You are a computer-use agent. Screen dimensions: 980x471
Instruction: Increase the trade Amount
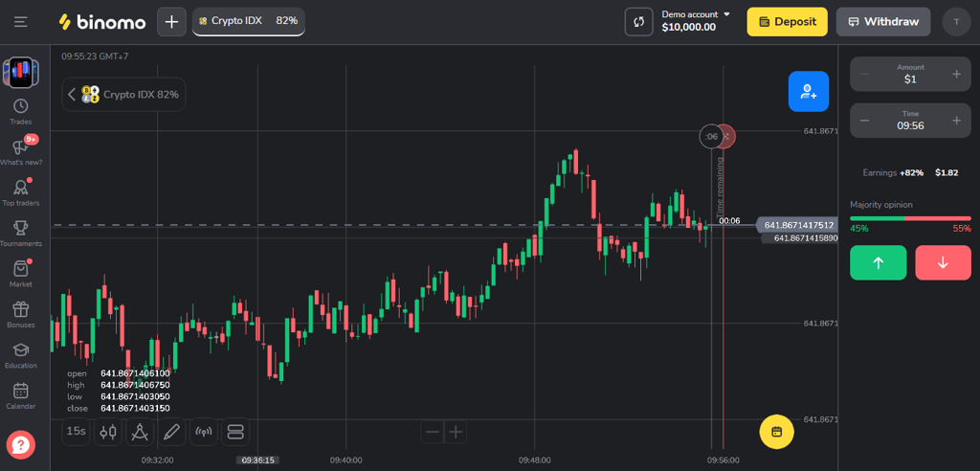pos(956,75)
